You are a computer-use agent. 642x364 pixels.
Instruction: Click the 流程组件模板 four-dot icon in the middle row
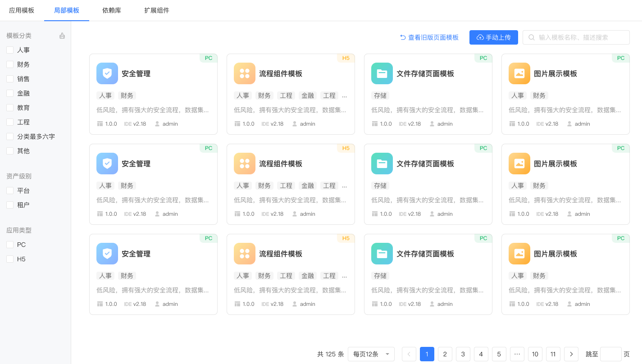[245, 164]
